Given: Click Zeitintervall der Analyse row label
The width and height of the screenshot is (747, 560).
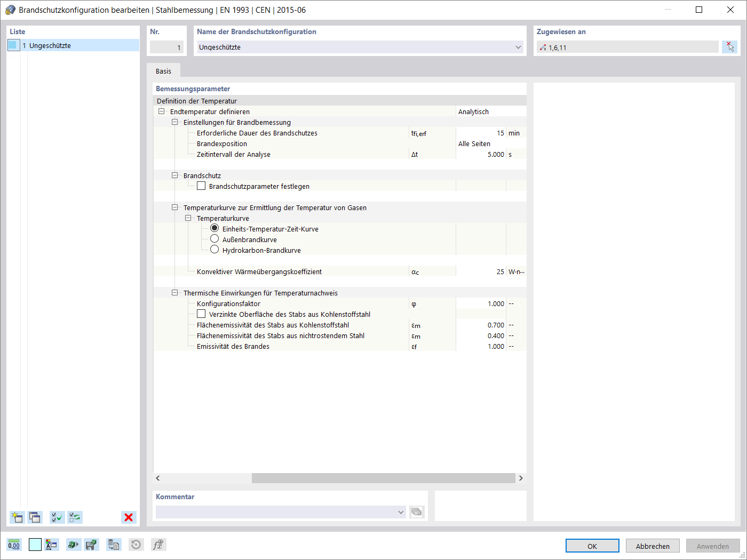Looking at the screenshot, I should point(234,154).
